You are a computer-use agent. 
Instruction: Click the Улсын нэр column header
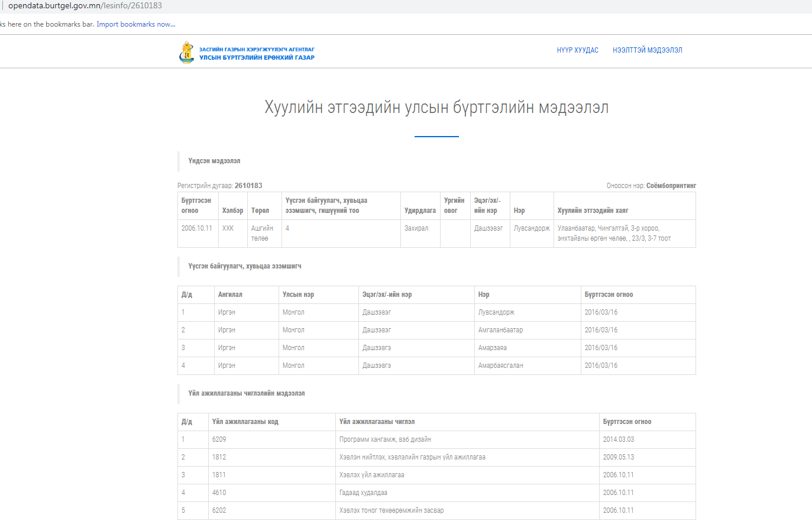(x=298, y=295)
